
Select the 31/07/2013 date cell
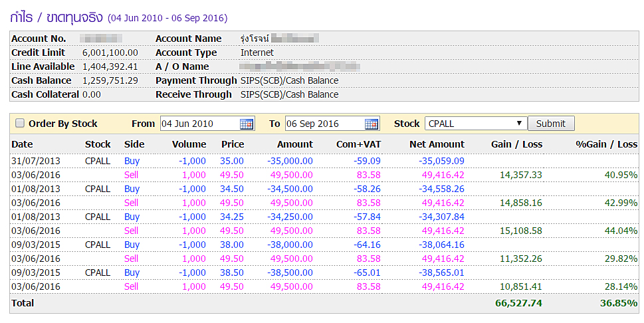[x=36, y=161]
